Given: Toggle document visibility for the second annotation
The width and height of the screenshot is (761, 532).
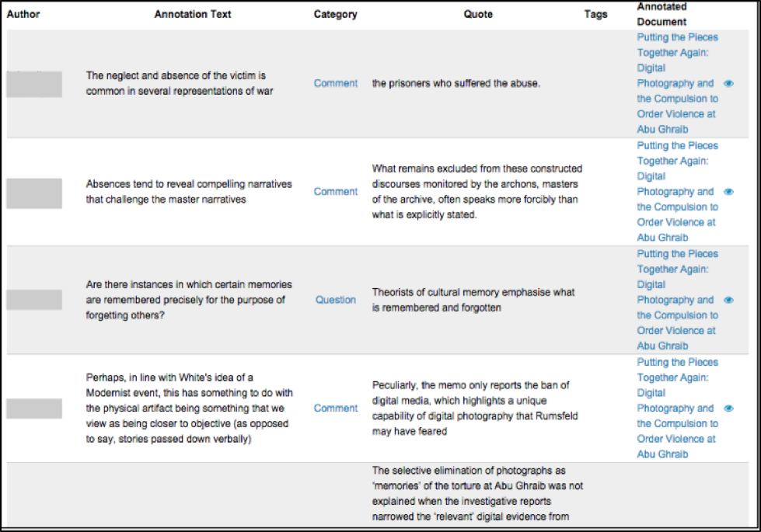Looking at the screenshot, I should (728, 191).
